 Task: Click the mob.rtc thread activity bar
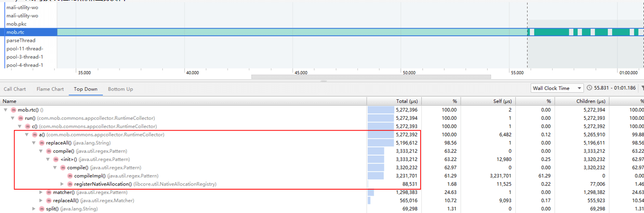click(350, 32)
